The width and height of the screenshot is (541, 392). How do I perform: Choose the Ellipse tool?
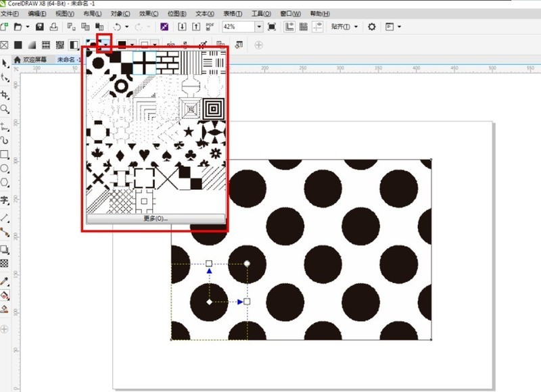pos(5,168)
